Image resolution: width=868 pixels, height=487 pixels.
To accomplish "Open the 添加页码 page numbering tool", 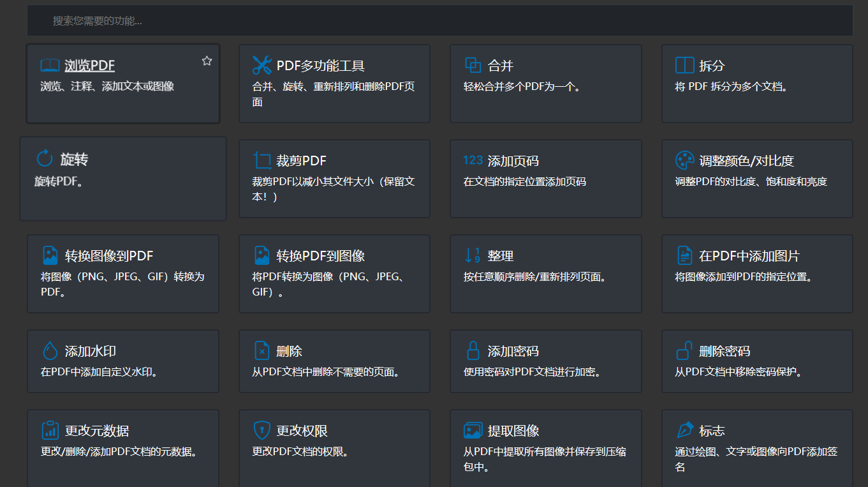I will (545, 179).
